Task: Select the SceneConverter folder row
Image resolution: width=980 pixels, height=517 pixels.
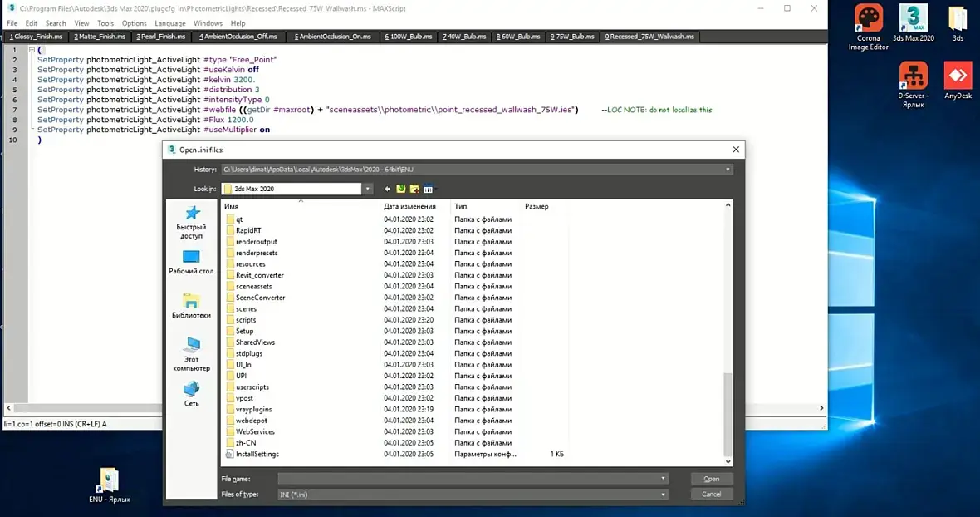Action: pyautogui.click(x=396, y=298)
